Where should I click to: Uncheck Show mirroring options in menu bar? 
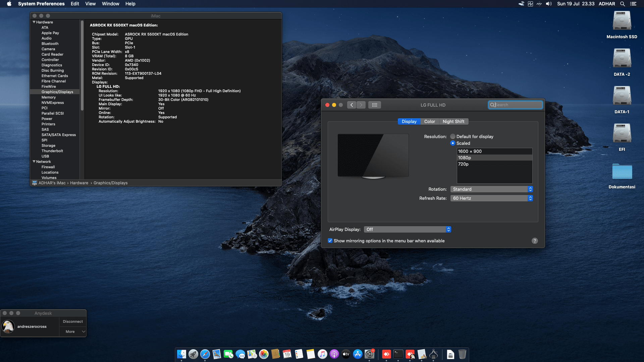click(330, 241)
